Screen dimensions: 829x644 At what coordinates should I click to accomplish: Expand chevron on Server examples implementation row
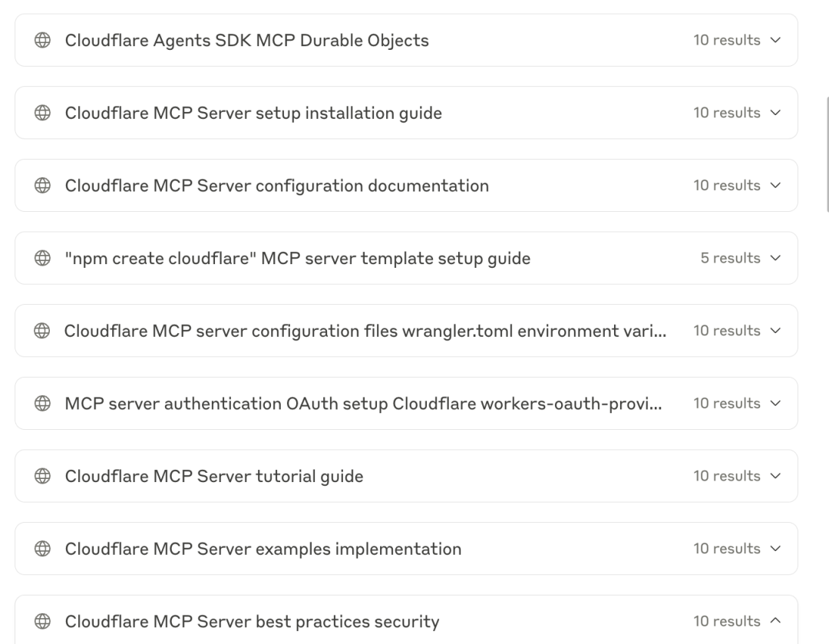[775, 549]
